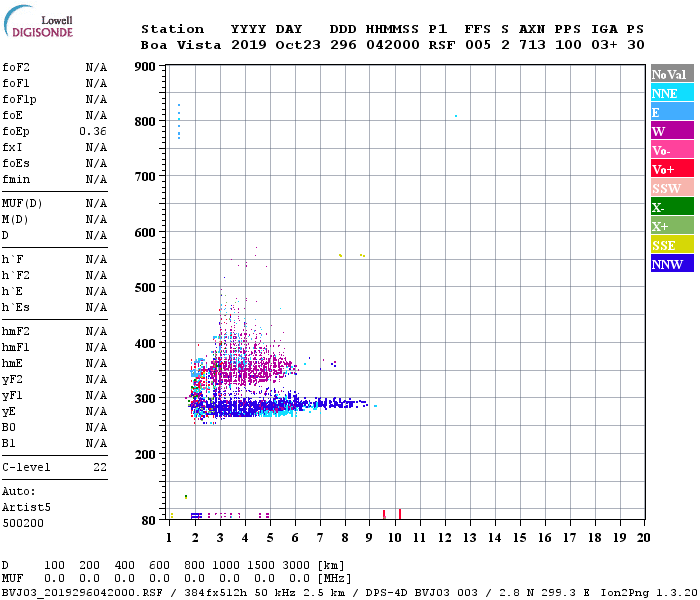
Task: Click the Ion2Png 1.3.20 version text
Action: coord(649,593)
